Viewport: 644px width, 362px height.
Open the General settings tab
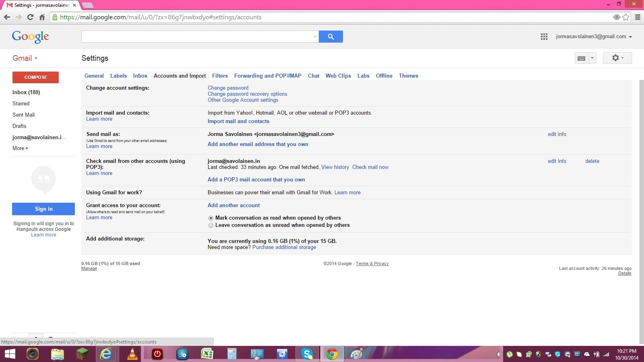point(94,76)
